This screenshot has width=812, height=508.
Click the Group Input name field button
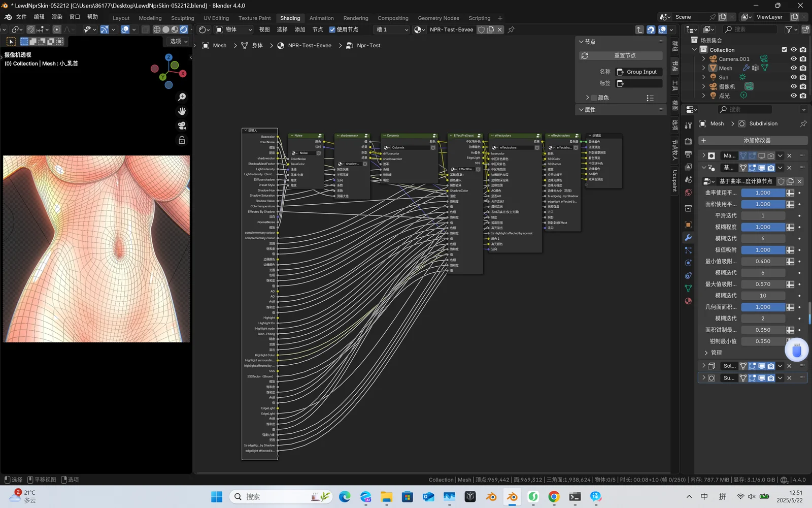click(x=638, y=72)
